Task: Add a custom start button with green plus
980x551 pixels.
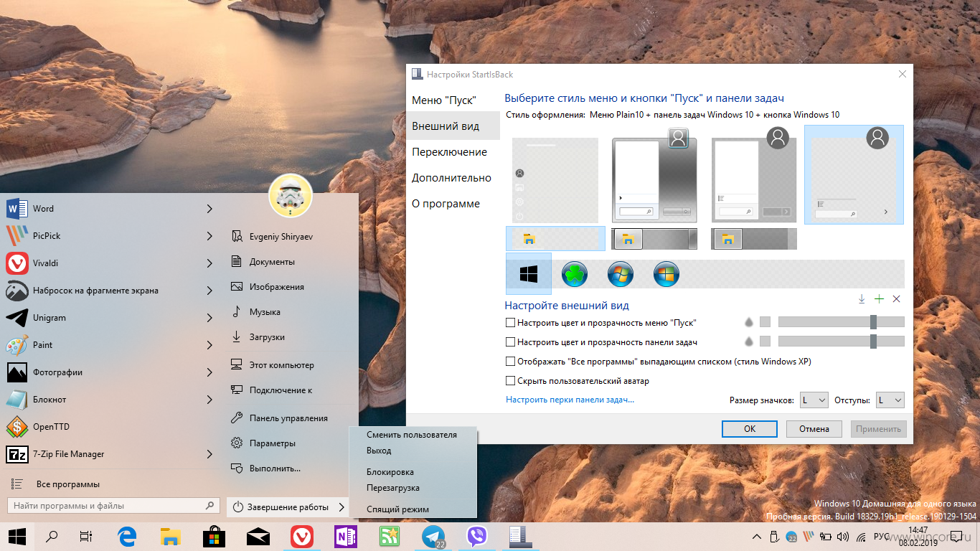Action: [879, 299]
